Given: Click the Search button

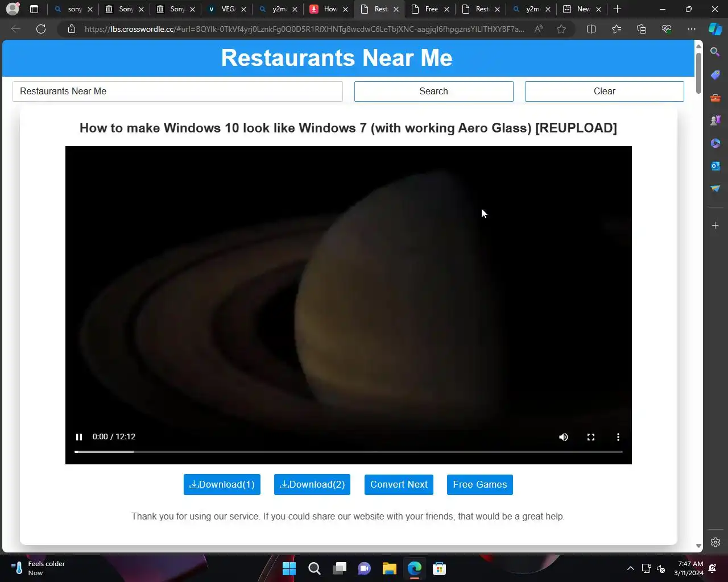Looking at the screenshot, I should tap(434, 92).
